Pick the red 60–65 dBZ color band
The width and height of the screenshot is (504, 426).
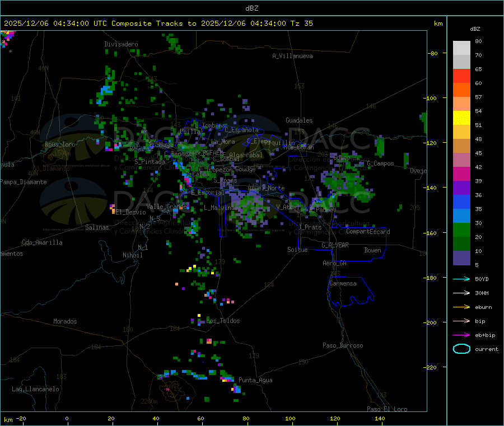click(x=461, y=76)
